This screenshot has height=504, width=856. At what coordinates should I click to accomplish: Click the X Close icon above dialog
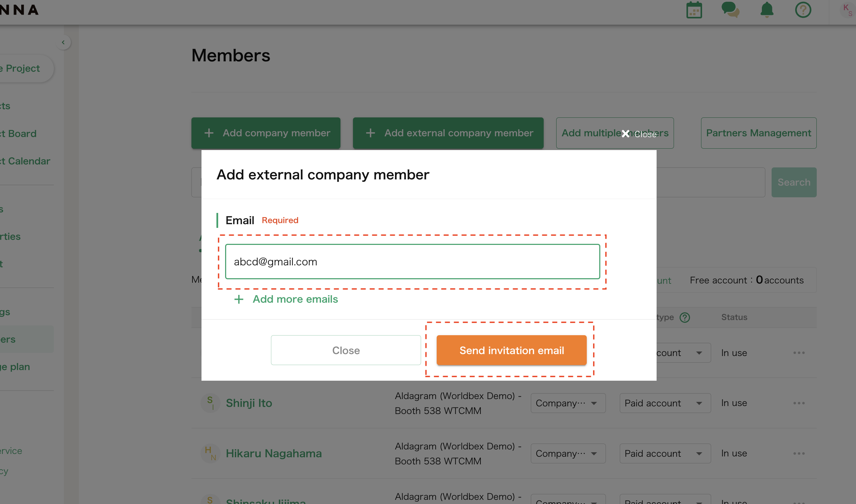[x=626, y=134]
